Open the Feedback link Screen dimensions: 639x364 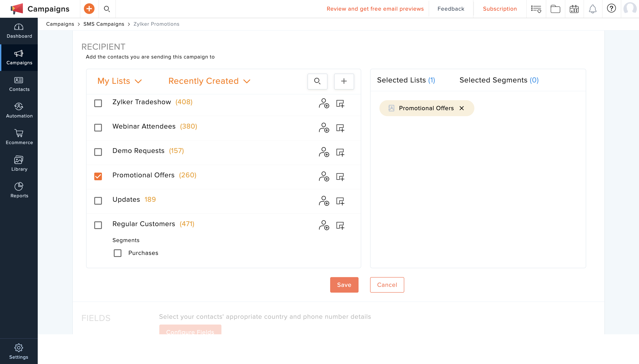click(451, 9)
